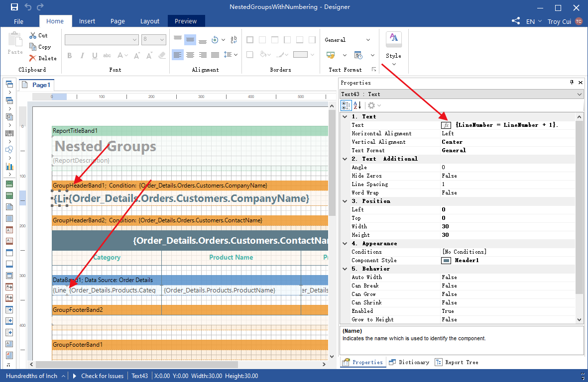The height and width of the screenshot is (382, 588).
Task: Click the Delete icon in Clipboard group
Action: [33, 58]
